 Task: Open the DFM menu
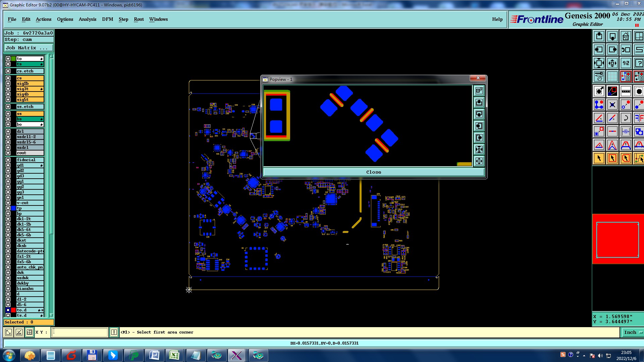point(108,19)
